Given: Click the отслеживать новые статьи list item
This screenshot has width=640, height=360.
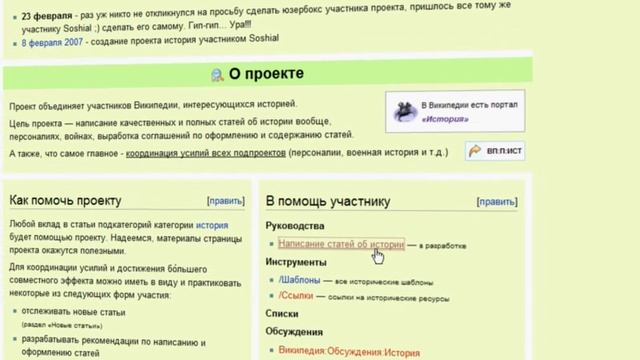Looking at the screenshot, I should point(73,312).
